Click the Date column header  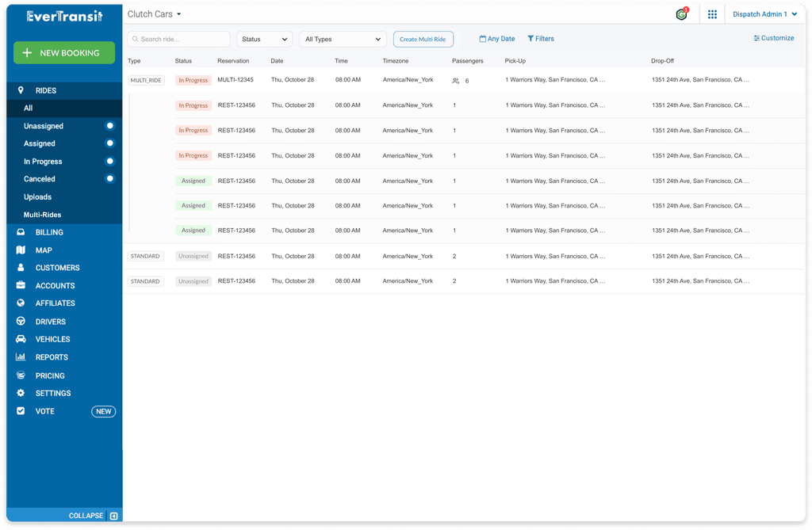277,61
